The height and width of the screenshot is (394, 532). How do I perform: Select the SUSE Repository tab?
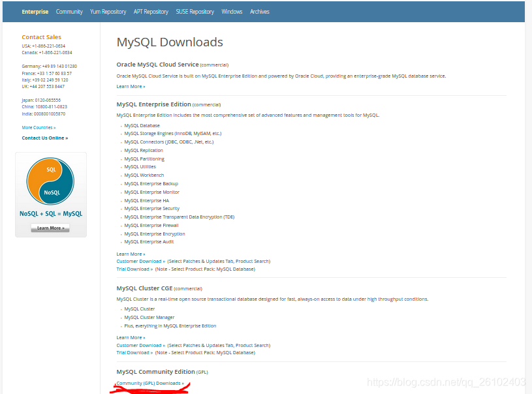pyautogui.click(x=195, y=12)
